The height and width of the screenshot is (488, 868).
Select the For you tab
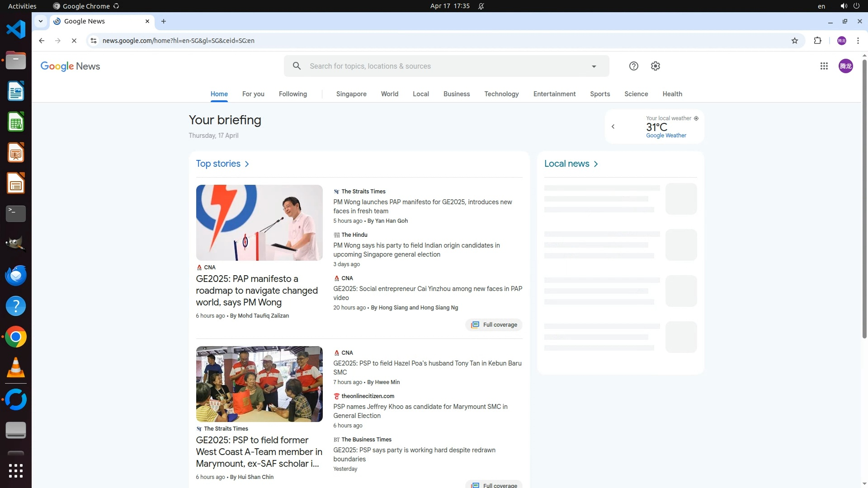[x=253, y=94]
